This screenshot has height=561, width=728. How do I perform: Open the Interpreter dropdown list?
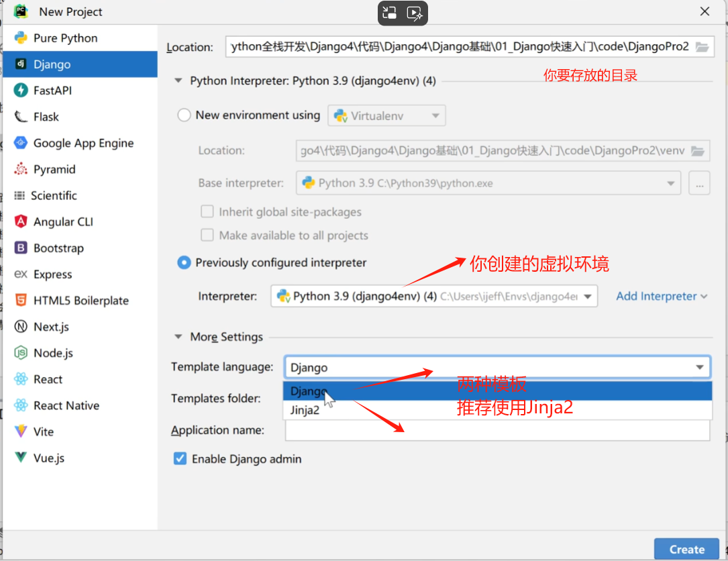[588, 296]
